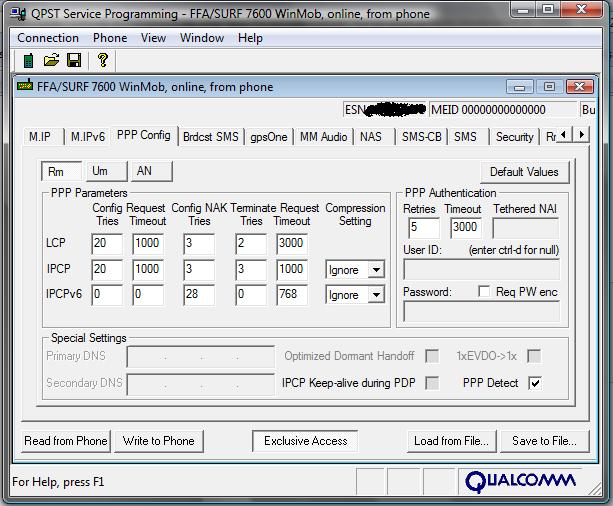
Task: Select the PPP Config tab
Action: click(x=144, y=135)
